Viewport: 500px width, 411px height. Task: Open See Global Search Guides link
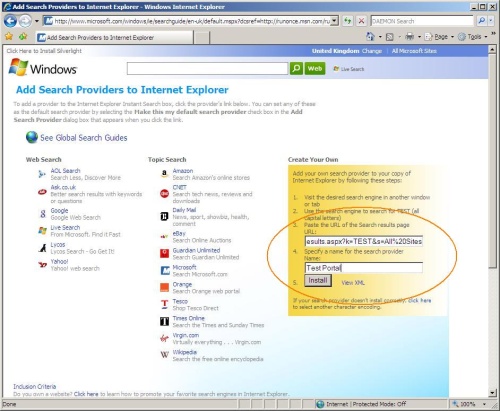click(x=84, y=138)
